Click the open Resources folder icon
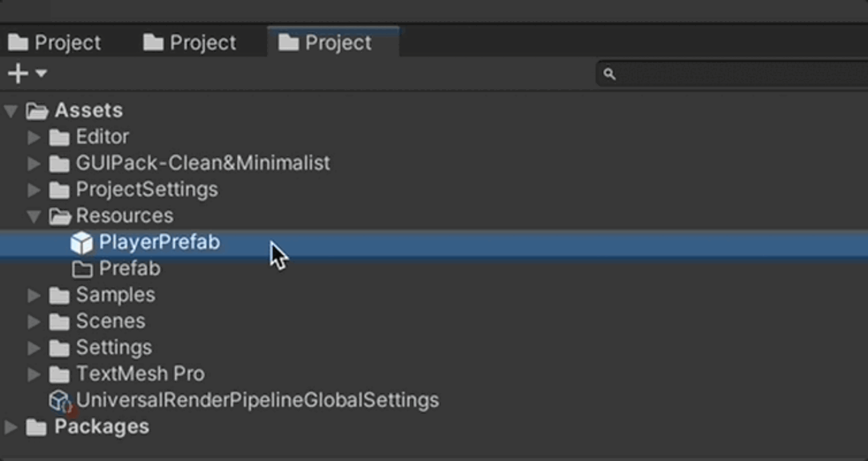This screenshot has width=868, height=461. [x=60, y=215]
